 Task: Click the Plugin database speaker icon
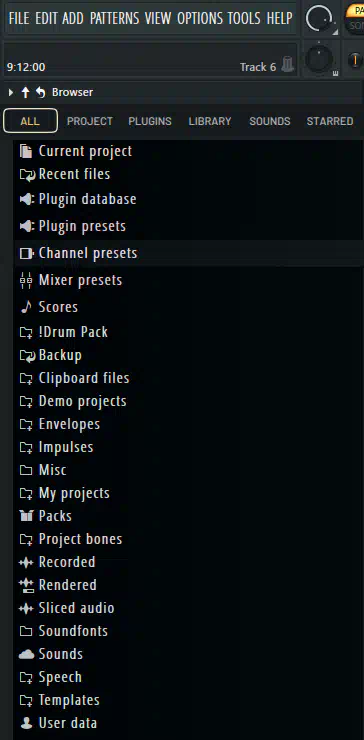coord(26,199)
